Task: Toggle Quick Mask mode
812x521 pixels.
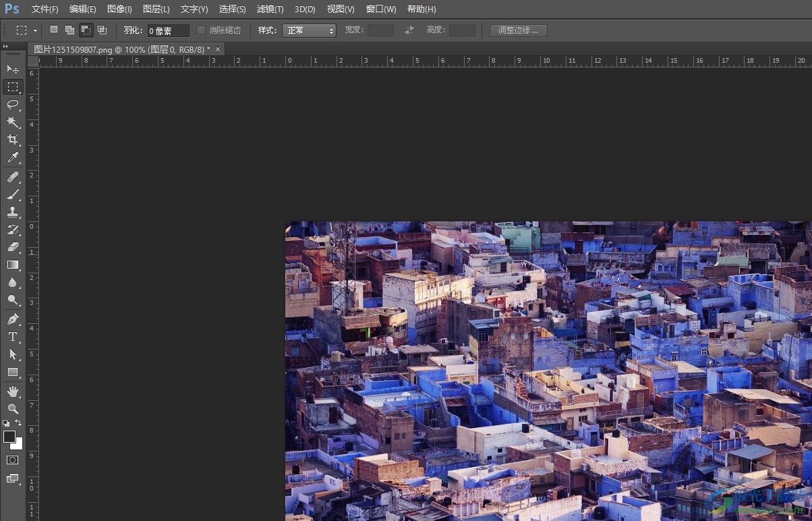Action: [13, 460]
